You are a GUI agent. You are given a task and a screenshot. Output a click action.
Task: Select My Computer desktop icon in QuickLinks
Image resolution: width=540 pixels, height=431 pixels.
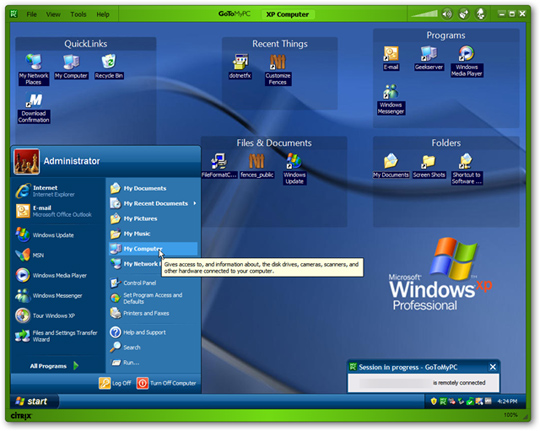click(71, 66)
